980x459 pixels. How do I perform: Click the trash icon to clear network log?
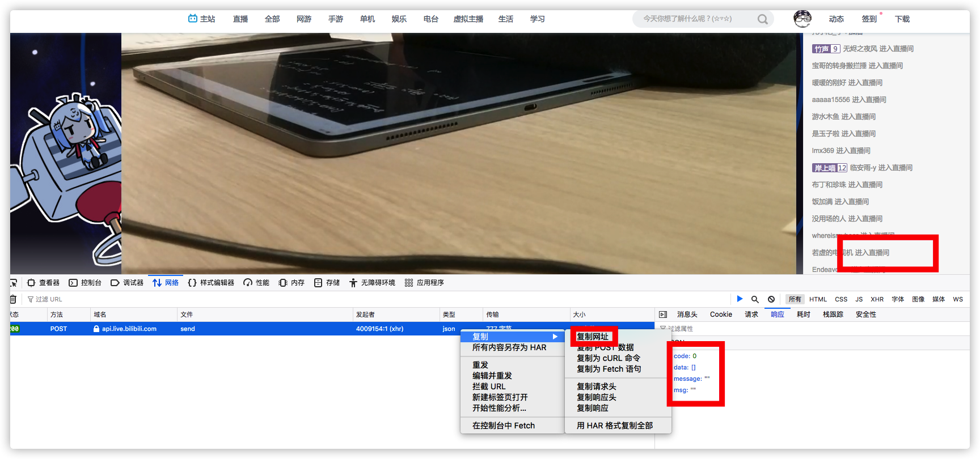tap(12, 299)
